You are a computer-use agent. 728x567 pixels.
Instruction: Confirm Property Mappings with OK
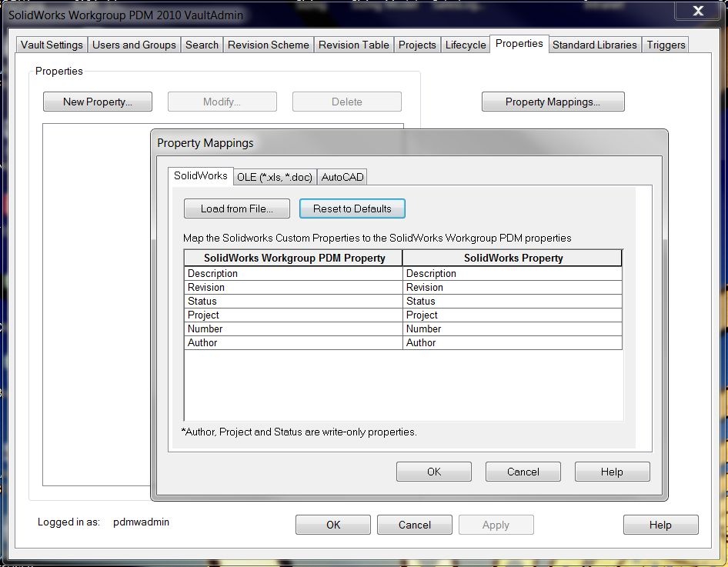(x=434, y=472)
